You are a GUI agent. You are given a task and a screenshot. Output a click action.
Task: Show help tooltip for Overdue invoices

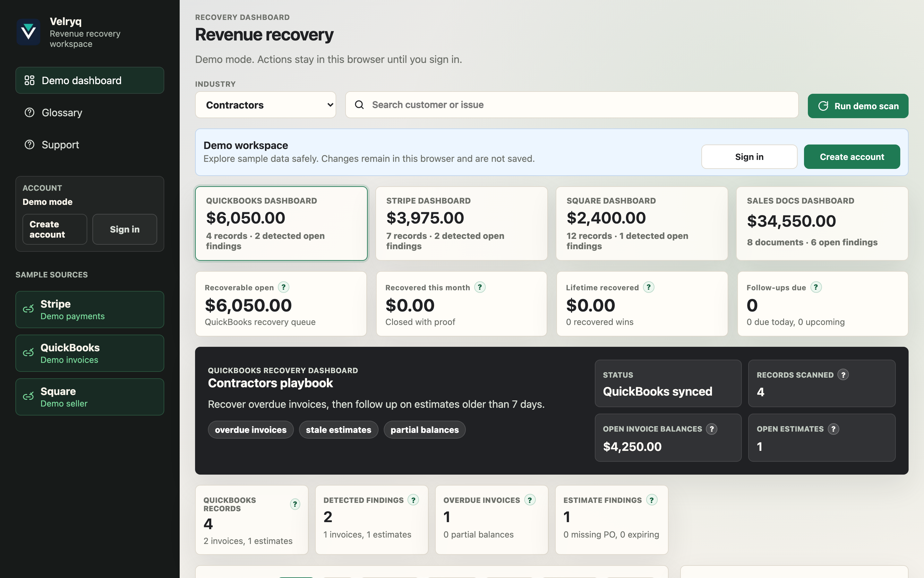(x=530, y=500)
